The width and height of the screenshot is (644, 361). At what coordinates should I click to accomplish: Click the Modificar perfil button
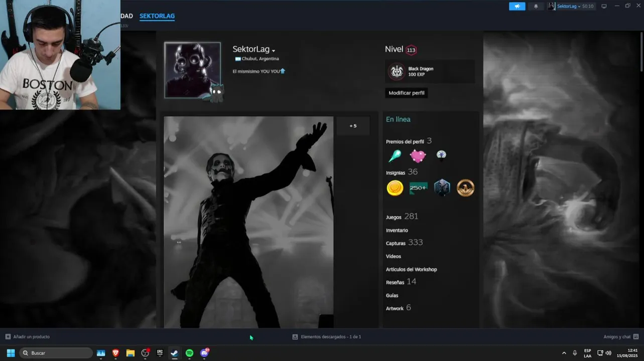coord(407,93)
